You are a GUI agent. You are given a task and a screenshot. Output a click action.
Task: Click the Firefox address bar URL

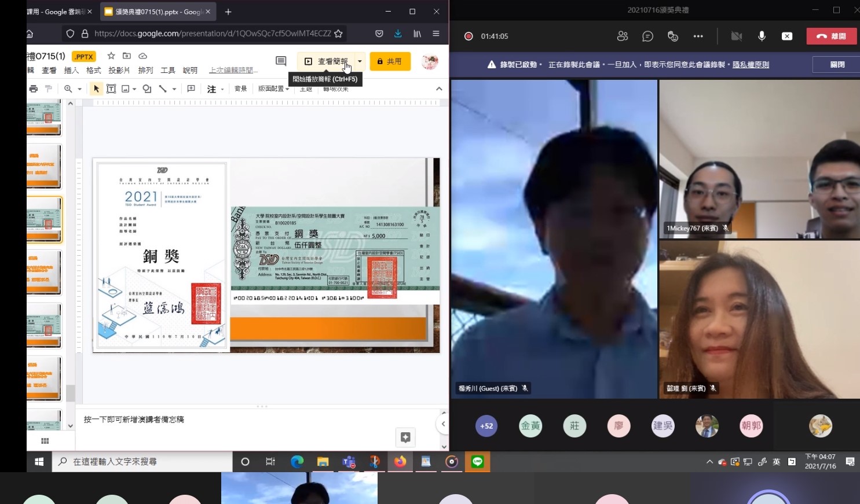click(x=213, y=34)
